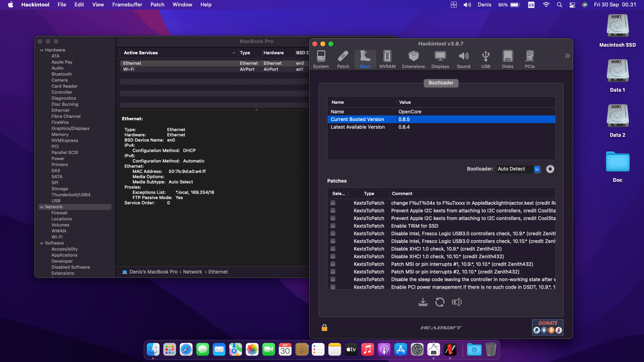This screenshot has height=362, width=644.
Task: Select the Latest Available Version row
Action: click(442, 127)
